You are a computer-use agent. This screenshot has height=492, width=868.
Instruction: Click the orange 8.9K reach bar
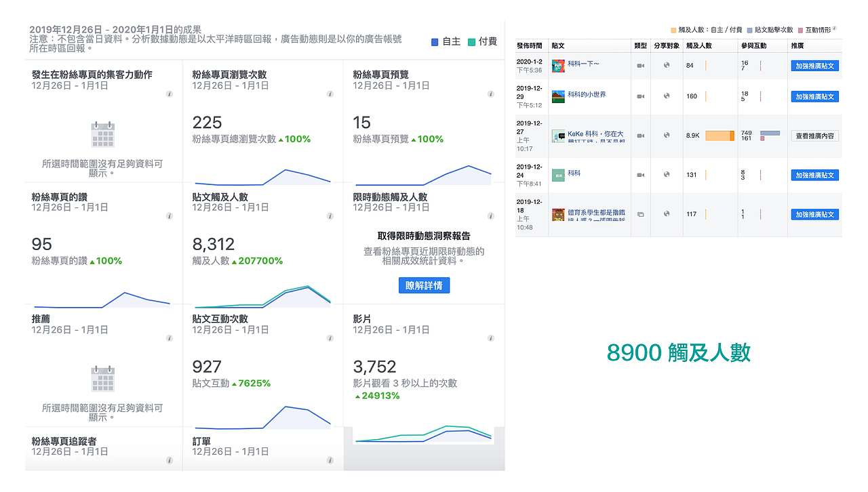[719, 136]
